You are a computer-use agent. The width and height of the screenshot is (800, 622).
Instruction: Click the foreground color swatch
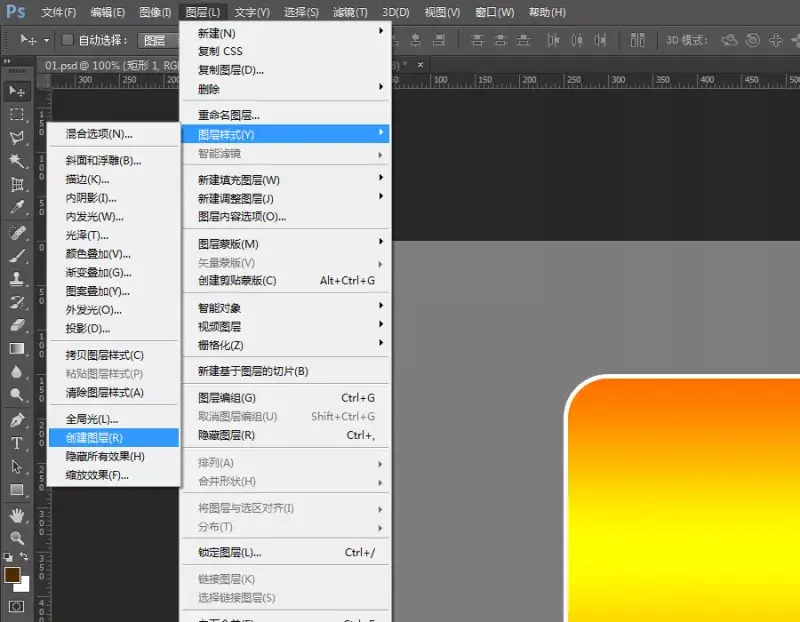pos(12,575)
